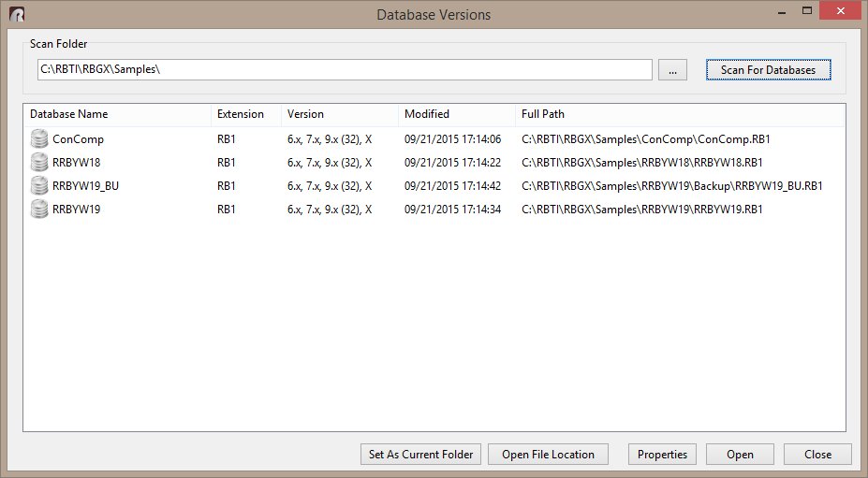Viewport: 868px width, 478px height.
Task: Select the RRBYW19 database icon
Action: point(39,210)
